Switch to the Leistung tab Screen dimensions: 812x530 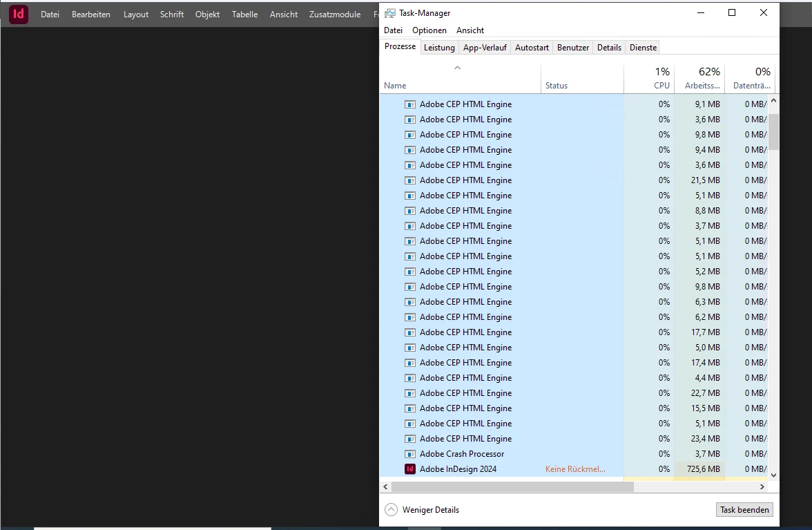pyautogui.click(x=439, y=48)
